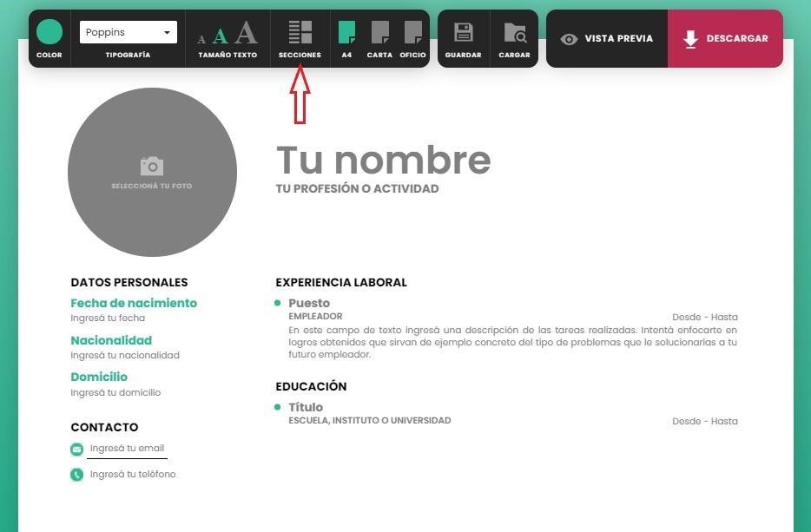Select the medium green text size A
This screenshot has width=811, height=532.
point(221,36)
